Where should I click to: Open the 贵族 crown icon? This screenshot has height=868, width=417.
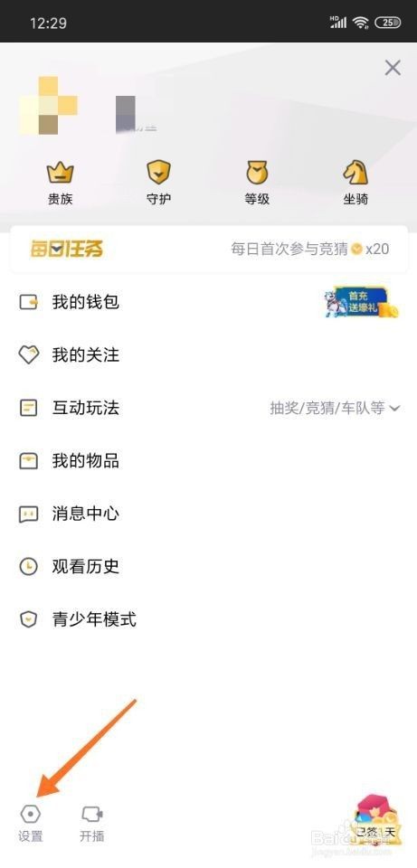[60, 173]
